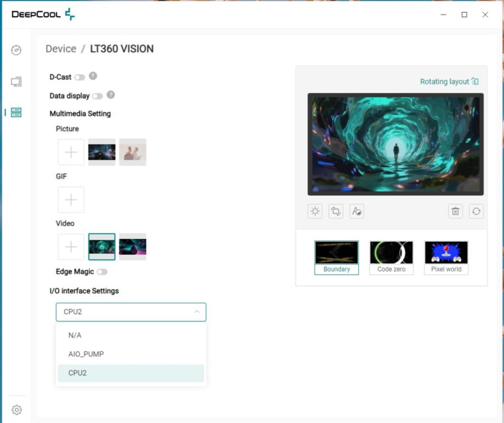Choose AIO_PUMP in interface list
This screenshot has height=423, width=504.
click(x=131, y=354)
